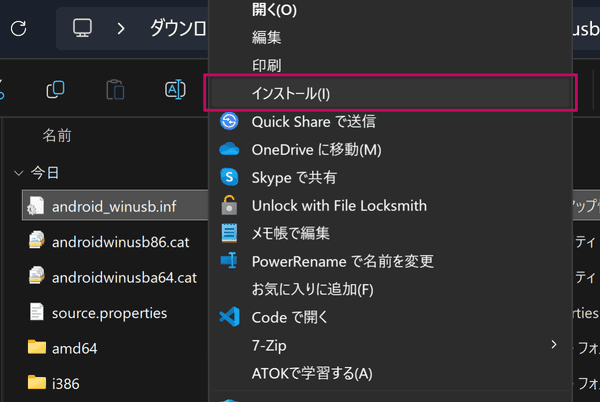Choose Skype で共有

tap(390, 177)
